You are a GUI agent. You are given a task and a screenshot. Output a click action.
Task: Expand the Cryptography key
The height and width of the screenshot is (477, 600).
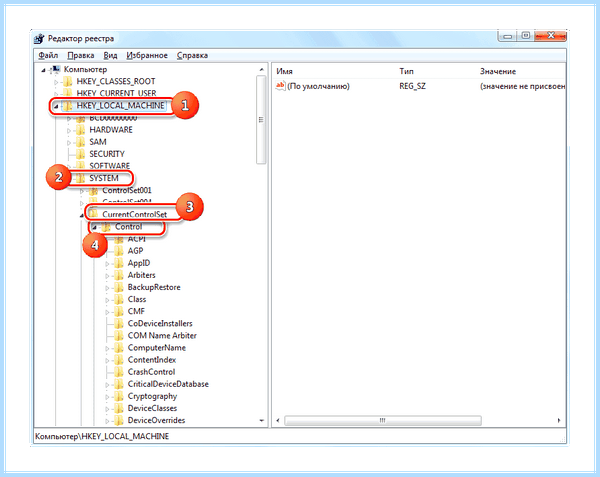point(107,397)
